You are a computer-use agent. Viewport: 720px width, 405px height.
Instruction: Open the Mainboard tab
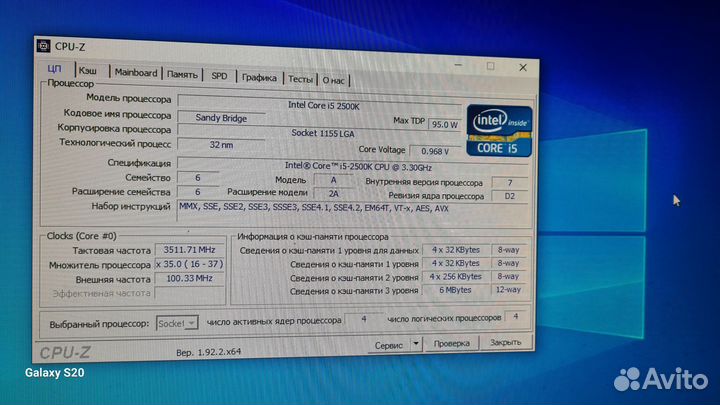136,73
